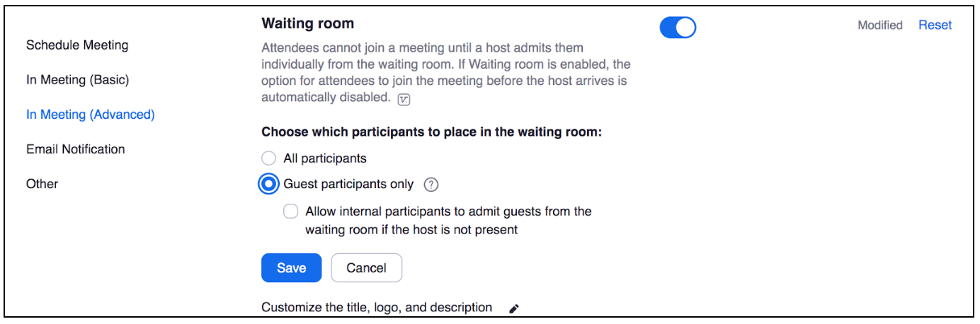Jump to the Other settings section

click(x=42, y=184)
